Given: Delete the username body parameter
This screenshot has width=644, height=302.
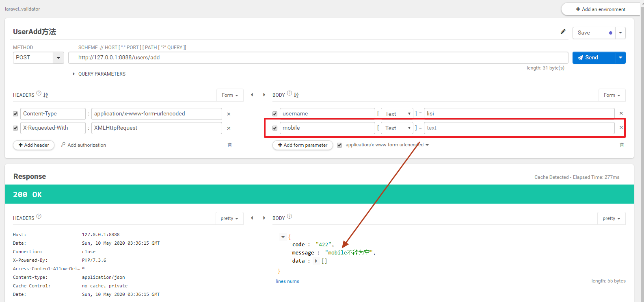Looking at the screenshot, I should pos(621,113).
